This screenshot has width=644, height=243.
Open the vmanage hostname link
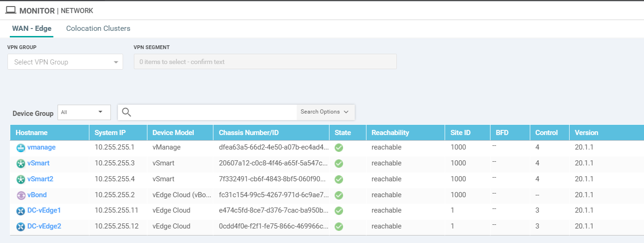tap(42, 148)
